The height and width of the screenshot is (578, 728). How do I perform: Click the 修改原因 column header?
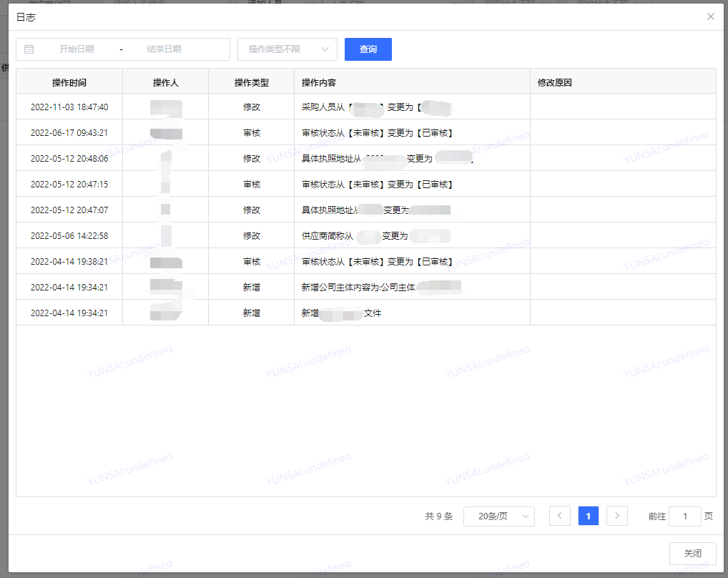pos(555,82)
